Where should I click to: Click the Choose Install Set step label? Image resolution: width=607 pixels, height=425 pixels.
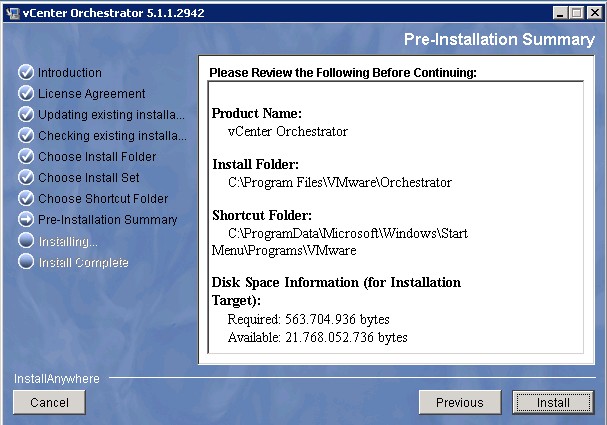pos(88,178)
